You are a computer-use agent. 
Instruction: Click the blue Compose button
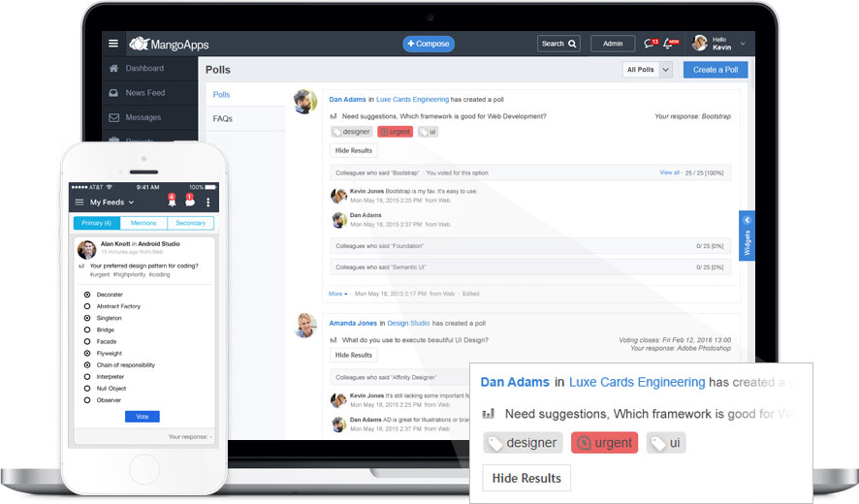coord(429,44)
